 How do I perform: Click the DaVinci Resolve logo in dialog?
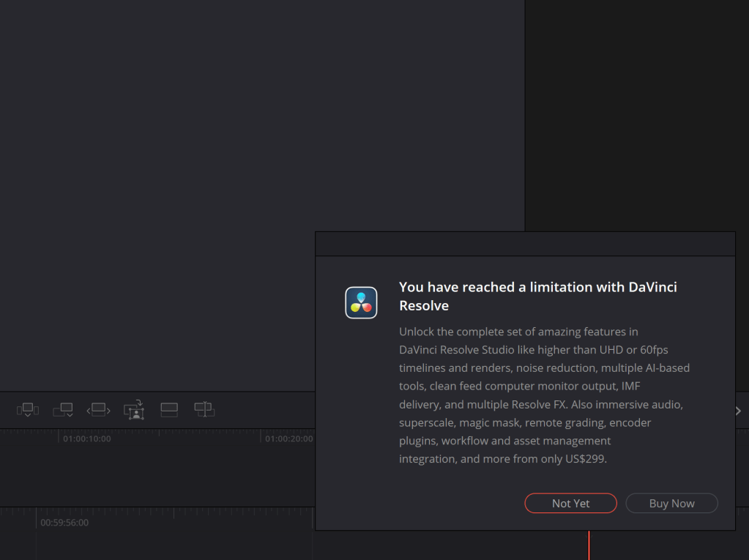click(361, 302)
